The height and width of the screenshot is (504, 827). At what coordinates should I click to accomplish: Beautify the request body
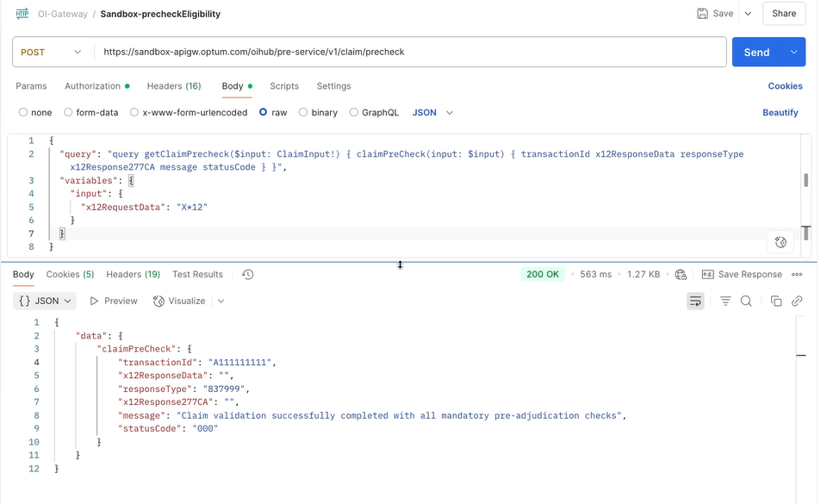tap(780, 112)
